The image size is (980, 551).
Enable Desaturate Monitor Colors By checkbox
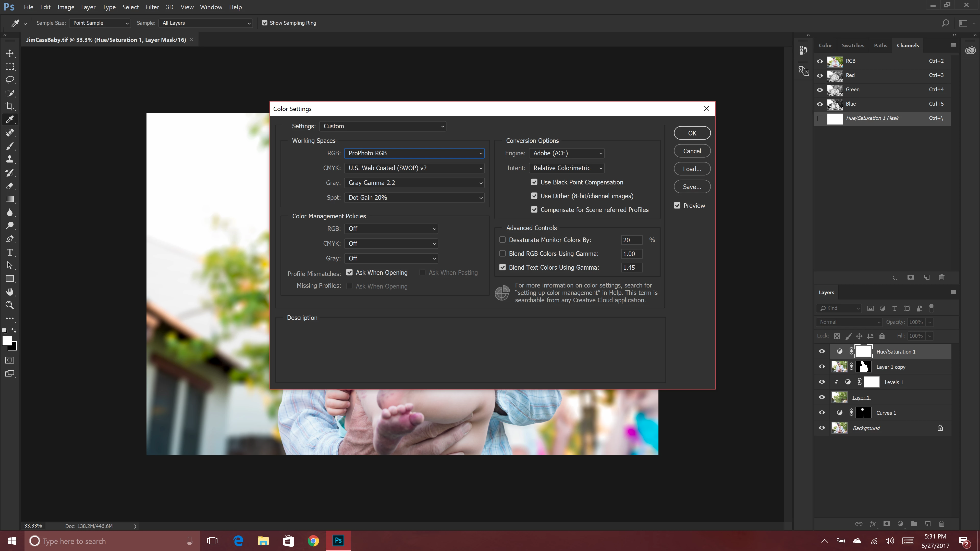(x=503, y=240)
